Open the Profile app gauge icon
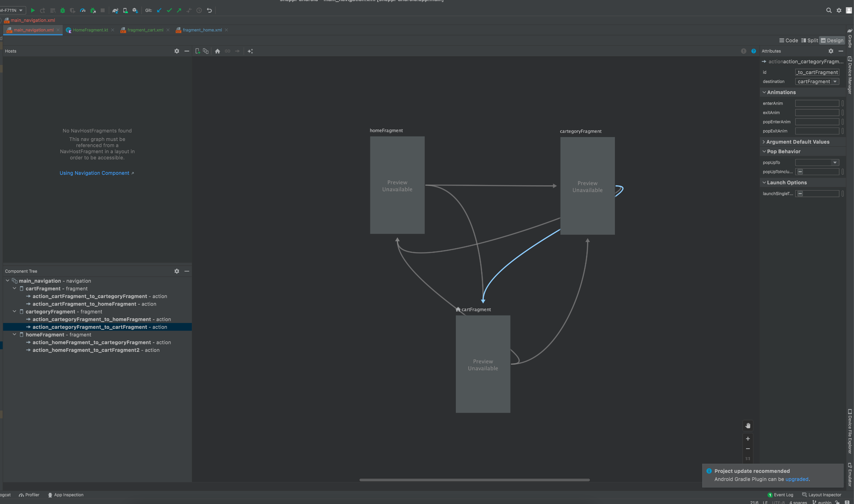Image resolution: width=854 pixels, height=504 pixels. coord(83,10)
